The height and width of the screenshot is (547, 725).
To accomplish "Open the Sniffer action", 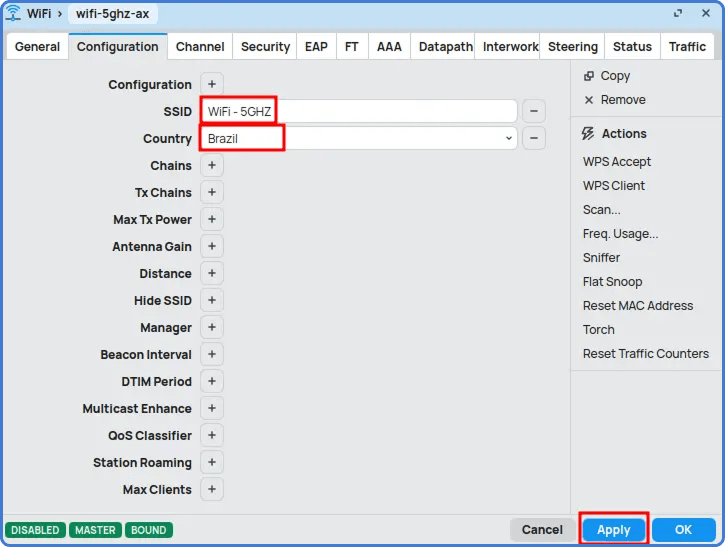I will pyautogui.click(x=601, y=258).
